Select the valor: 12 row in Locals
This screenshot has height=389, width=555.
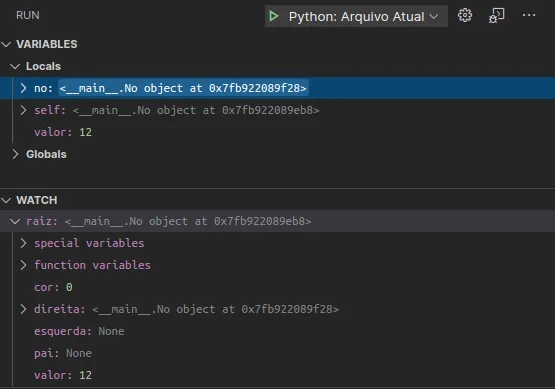[278, 132]
